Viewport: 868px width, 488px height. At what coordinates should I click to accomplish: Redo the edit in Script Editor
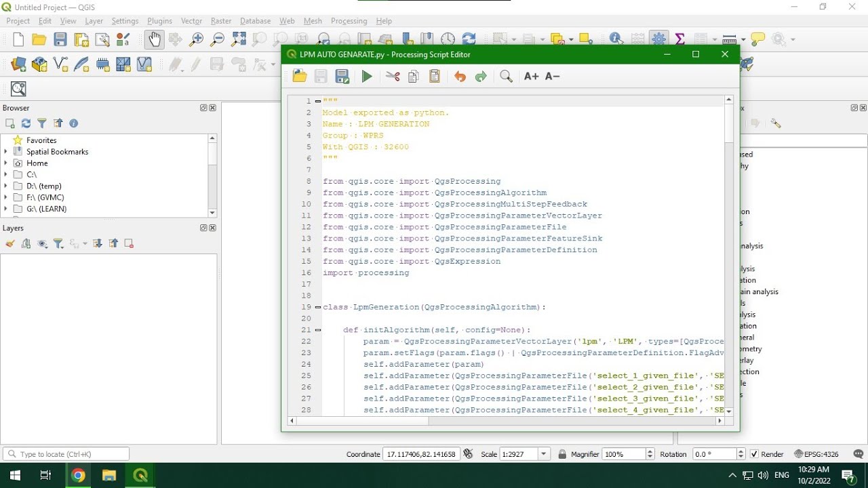[x=481, y=77]
